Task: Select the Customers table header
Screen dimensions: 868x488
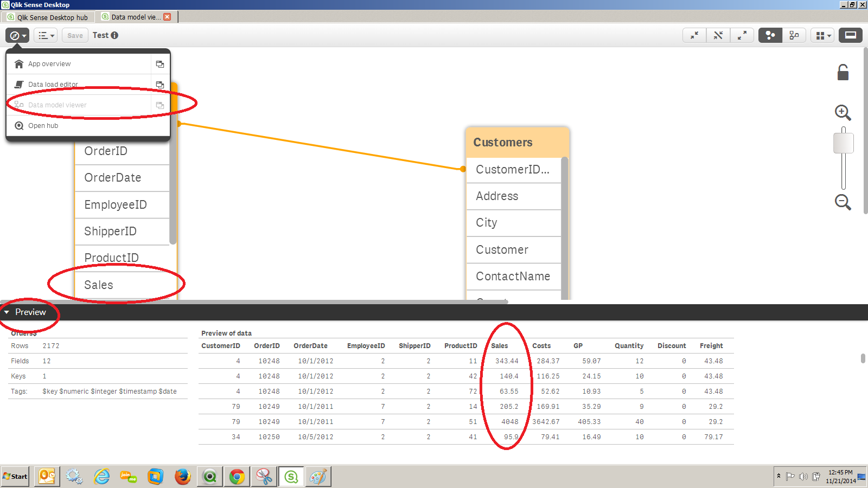Action: coord(518,143)
